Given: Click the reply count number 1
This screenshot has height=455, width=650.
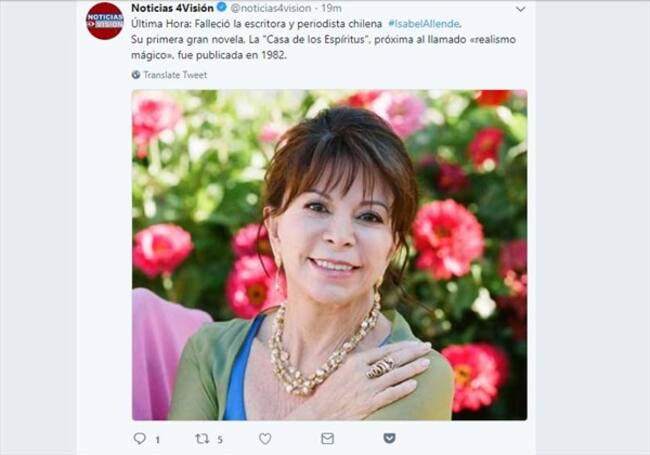Looking at the screenshot, I should [158, 440].
